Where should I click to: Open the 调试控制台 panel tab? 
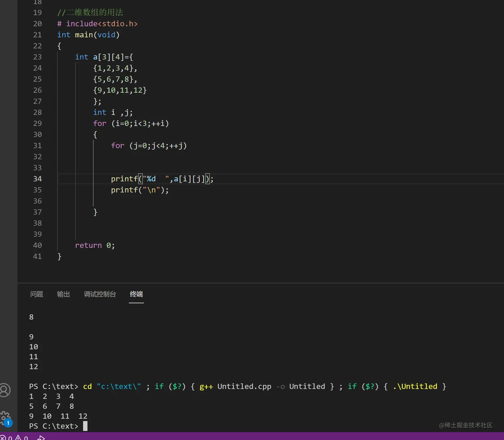[100, 294]
